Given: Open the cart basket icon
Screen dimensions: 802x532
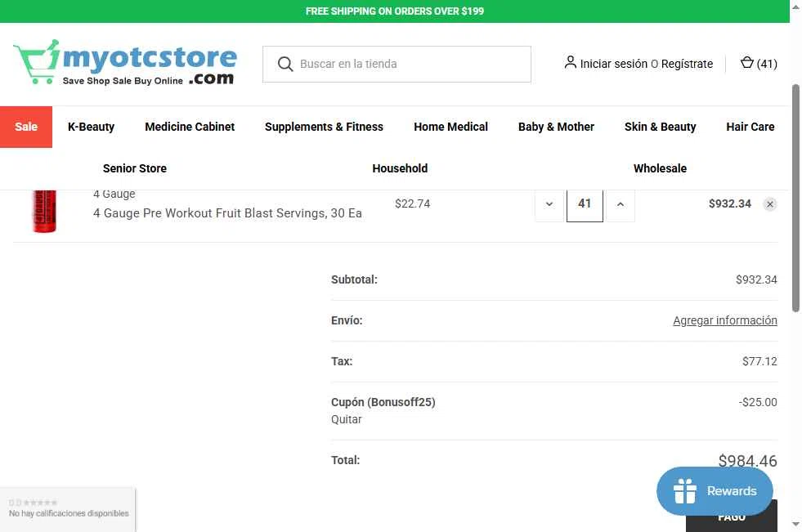Looking at the screenshot, I should point(746,63).
